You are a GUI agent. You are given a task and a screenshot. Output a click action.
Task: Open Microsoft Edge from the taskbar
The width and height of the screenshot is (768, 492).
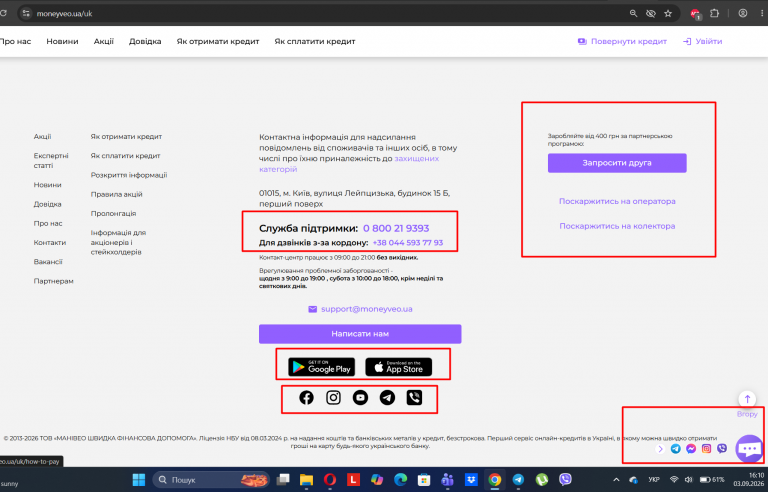(401, 480)
